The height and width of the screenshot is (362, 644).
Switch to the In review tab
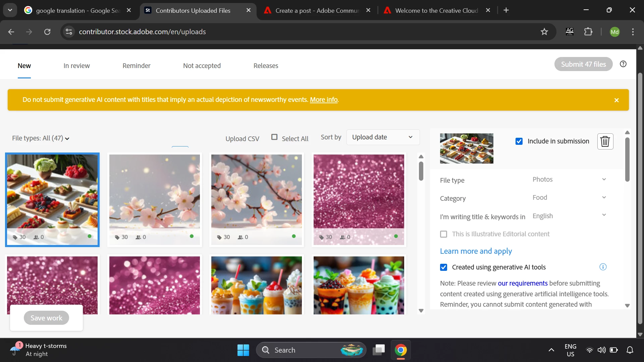click(x=76, y=66)
